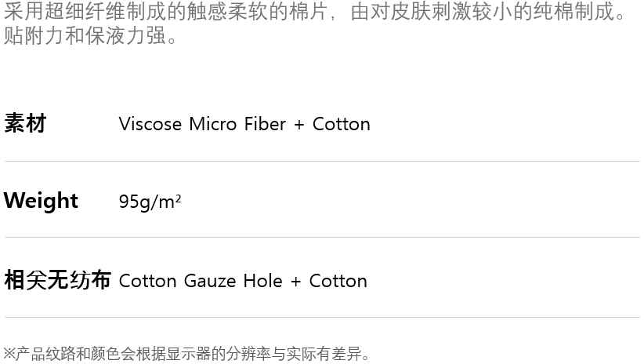The width and height of the screenshot is (644, 364).
Task: Click Cotton in the 素材 row
Action: (341, 124)
